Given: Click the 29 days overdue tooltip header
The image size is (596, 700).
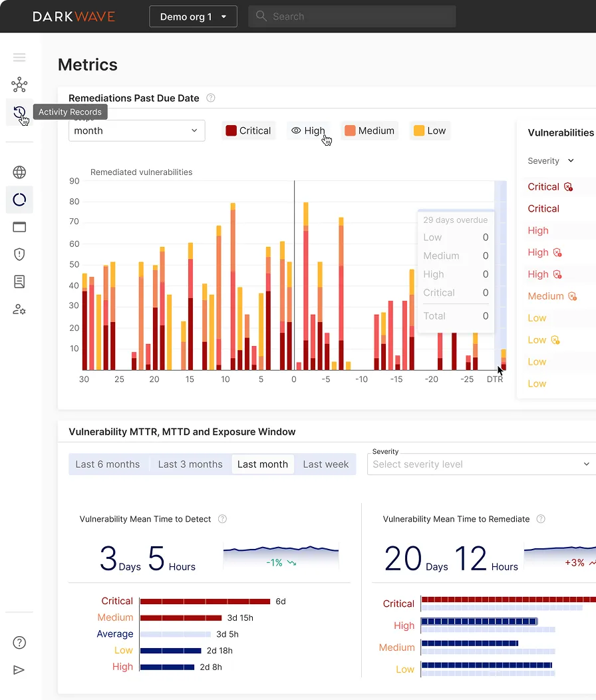Looking at the screenshot, I should coord(456,220).
